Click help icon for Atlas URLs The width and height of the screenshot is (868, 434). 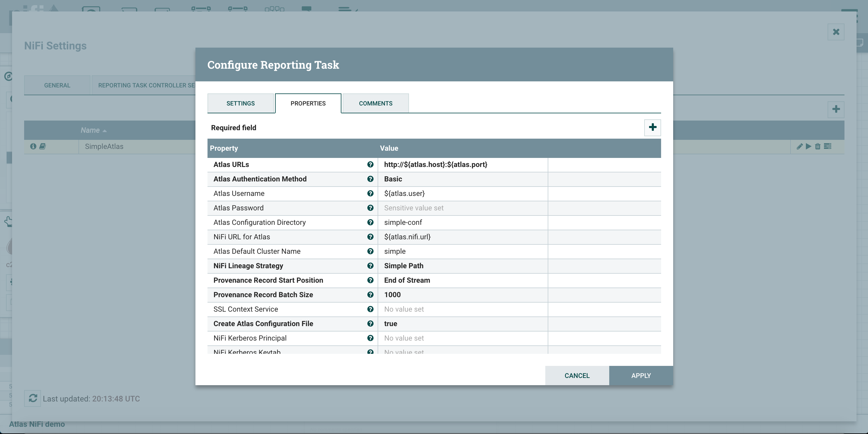pyautogui.click(x=370, y=164)
